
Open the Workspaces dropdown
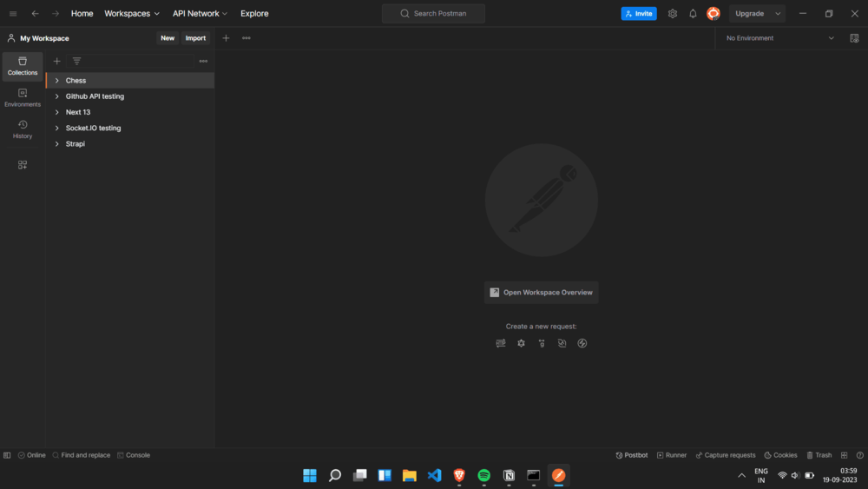tap(132, 14)
